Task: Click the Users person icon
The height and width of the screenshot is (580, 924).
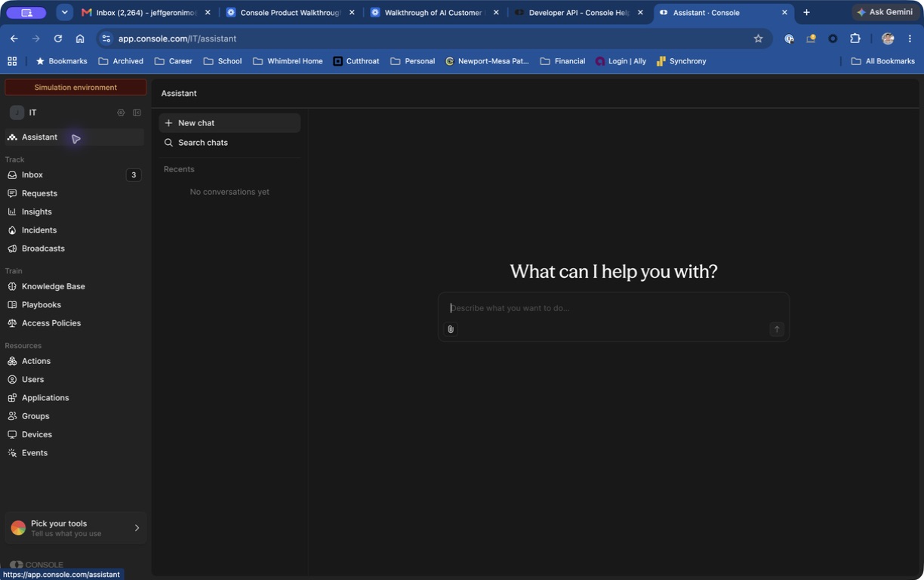Action: (x=12, y=379)
